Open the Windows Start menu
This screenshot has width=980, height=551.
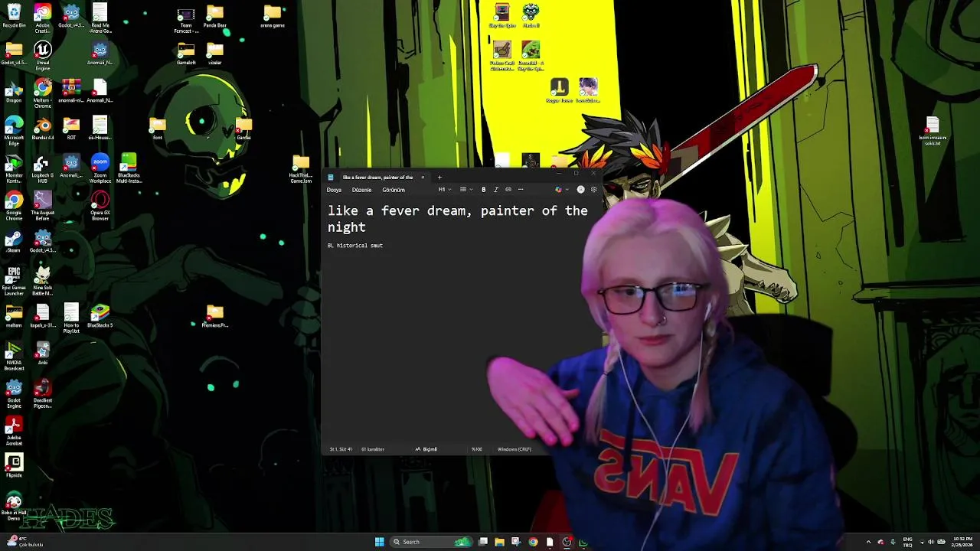point(379,542)
